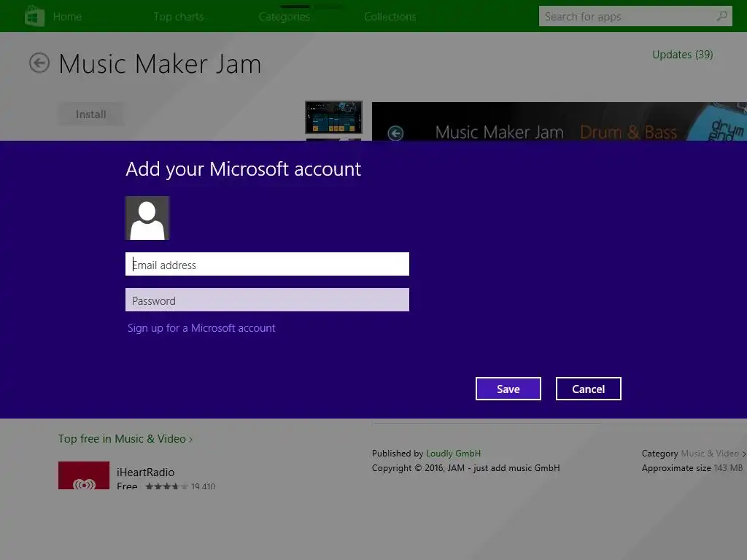This screenshot has height=560, width=747.
Task: Open the Home tab in Store
Action: (67, 17)
